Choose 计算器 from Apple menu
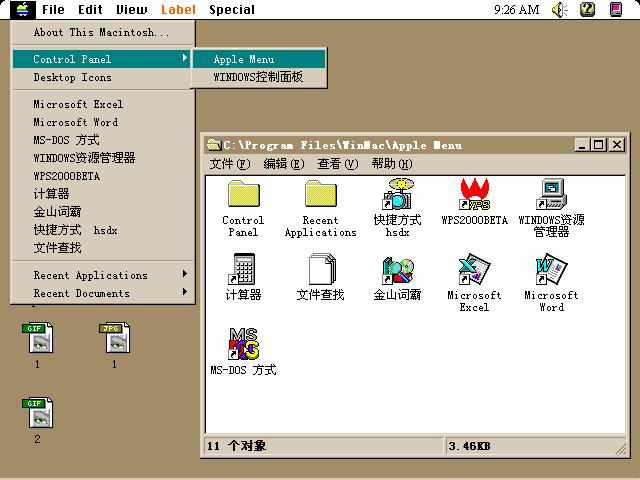 coord(103,194)
